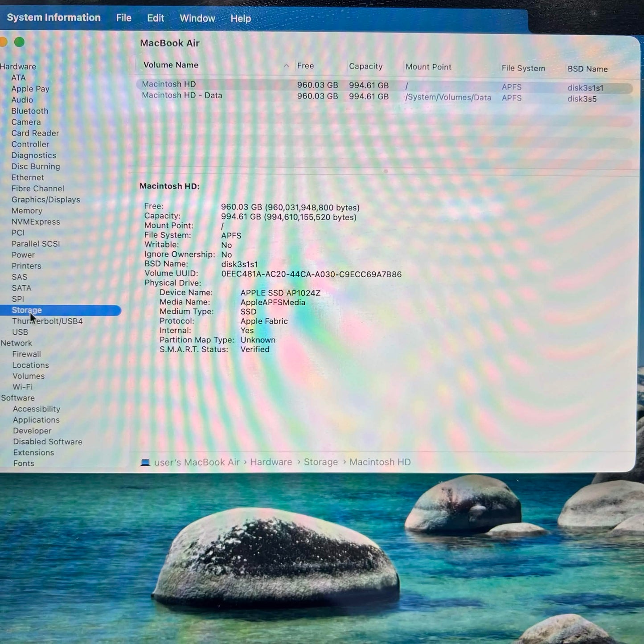Screen dimensions: 644x644
Task: Select the Software category in sidebar
Action: pyautogui.click(x=18, y=398)
